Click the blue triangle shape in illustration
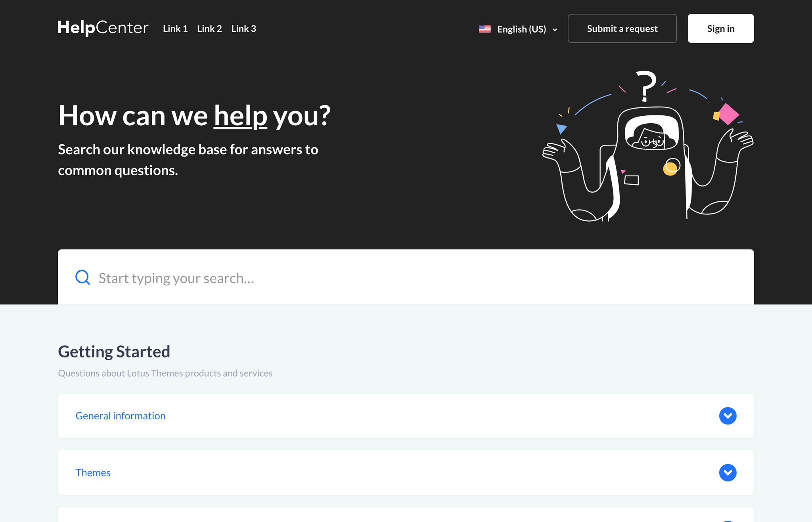The width and height of the screenshot is (812, 522). (561, 129)
